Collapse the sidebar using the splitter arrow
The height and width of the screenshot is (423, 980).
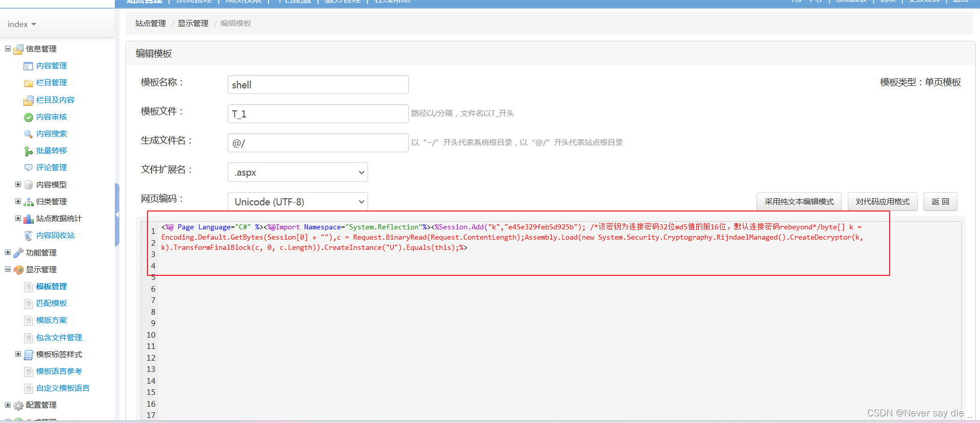click(117, 215)
